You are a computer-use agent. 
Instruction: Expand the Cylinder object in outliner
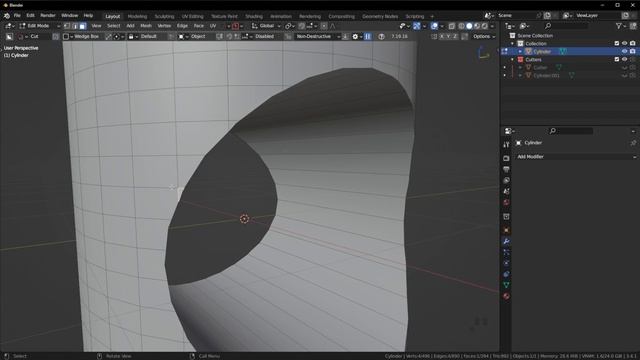[520, 51]
